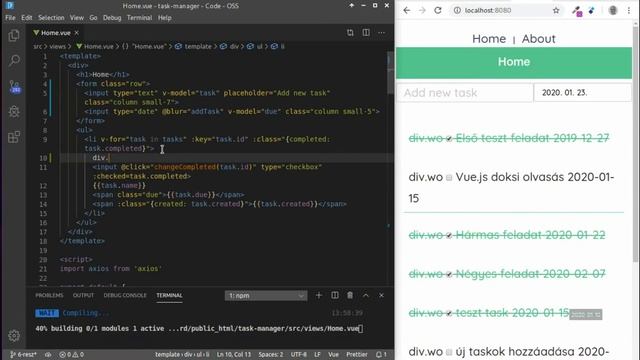Create a new terminal with plus icon

[x=319, y=295]
